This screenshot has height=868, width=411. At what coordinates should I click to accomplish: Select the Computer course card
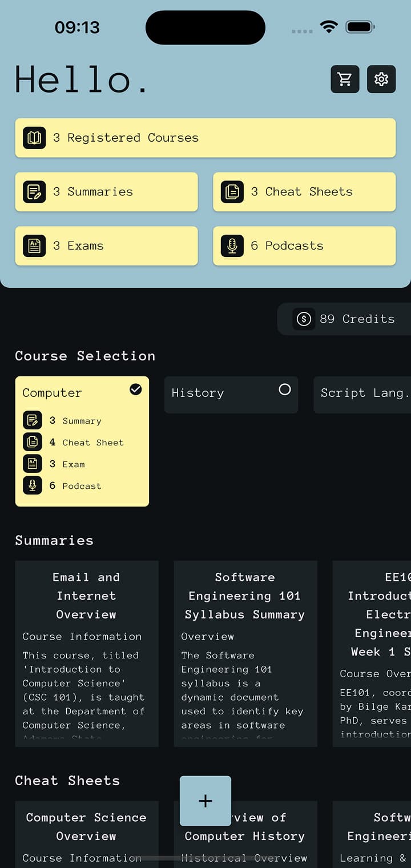tap(82, 441)
